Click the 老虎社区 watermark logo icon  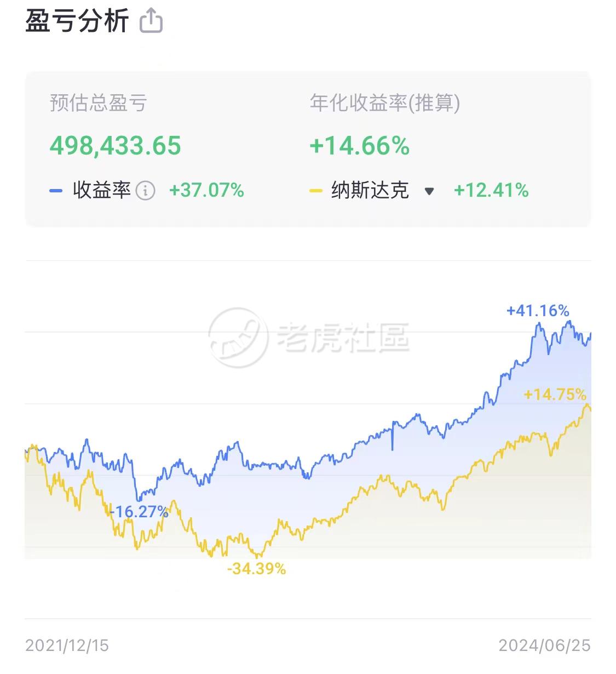238,337
